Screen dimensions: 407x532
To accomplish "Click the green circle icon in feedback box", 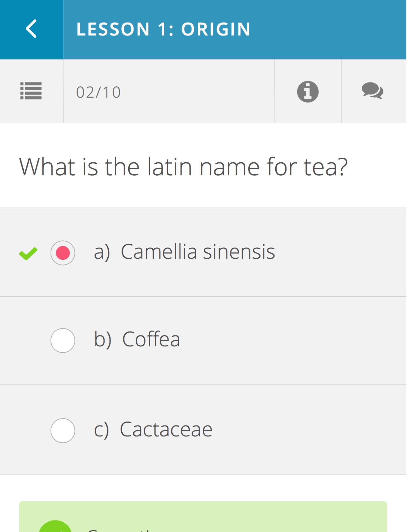I will click(55, 527).
